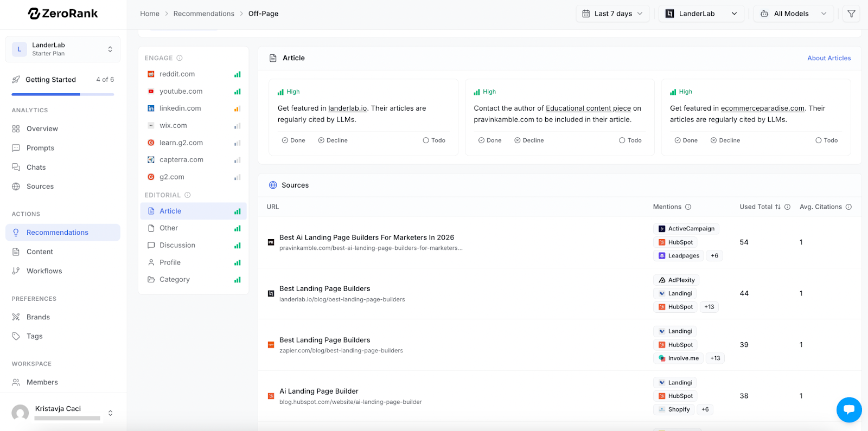This screenshot has width=868, height=431.
Task: Click the pravinkamble source row favicon
Action: (x=271, y=242)
